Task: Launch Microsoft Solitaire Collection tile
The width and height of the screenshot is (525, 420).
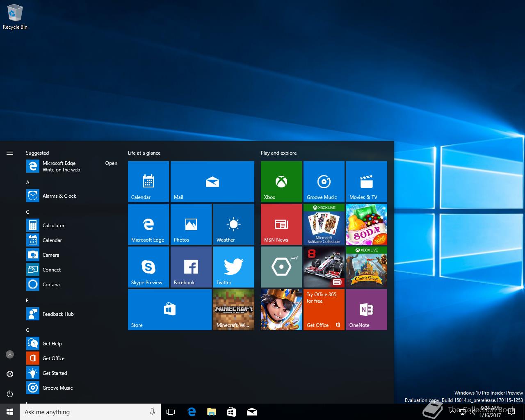Action: (x=324, y=224)
